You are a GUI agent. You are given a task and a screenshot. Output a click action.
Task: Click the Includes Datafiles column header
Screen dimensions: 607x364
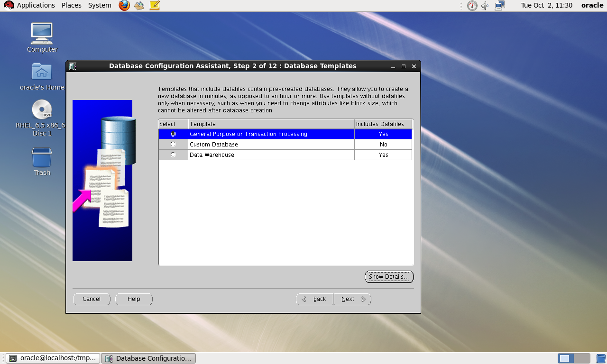coord(383,124)
